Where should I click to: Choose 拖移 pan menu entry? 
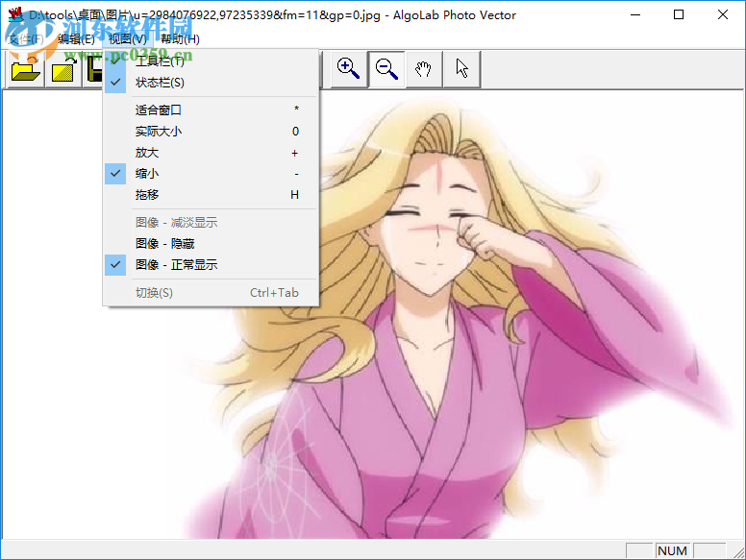click(x=211, y=194)
